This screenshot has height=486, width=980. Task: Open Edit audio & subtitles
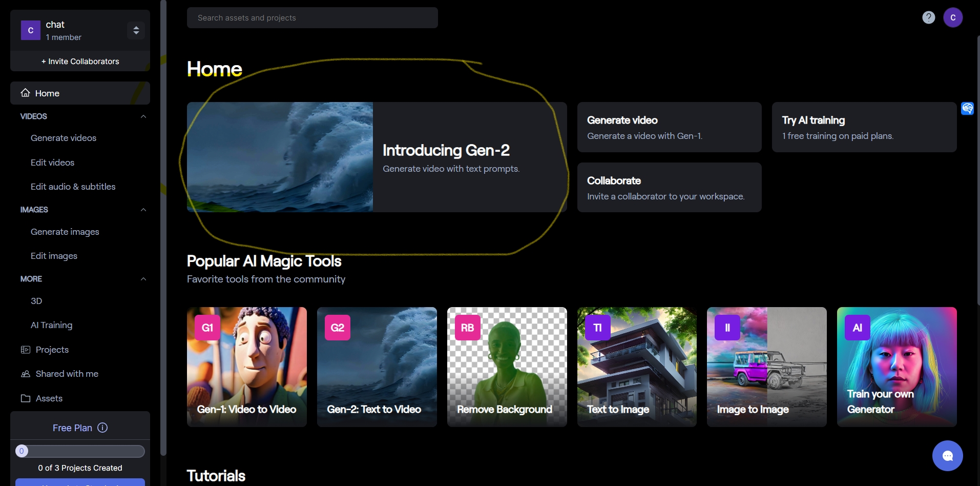point(73,187)
